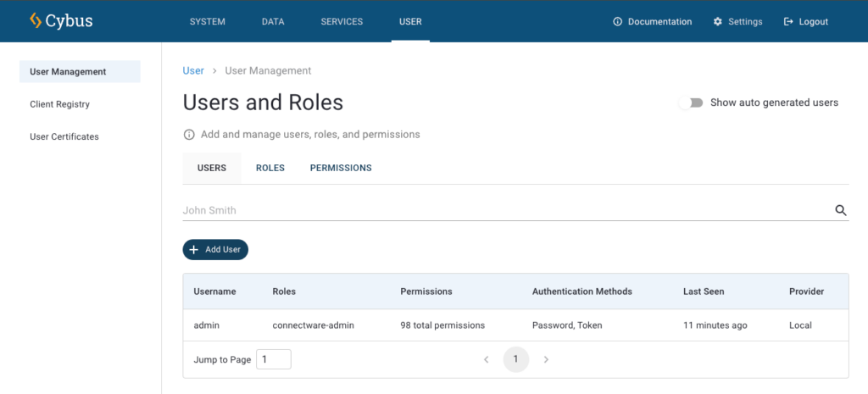Click the Logout arrow icon
The image size is (868, 394).
[789, 21]
